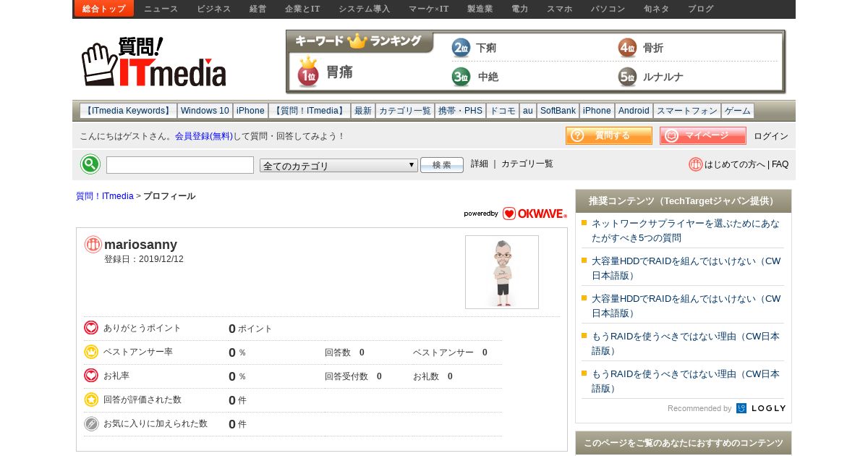Image resolution: width=868 pixels, height=456 pixels.
Task: Open ranking keyword ルナルナ
Action: 663,77
